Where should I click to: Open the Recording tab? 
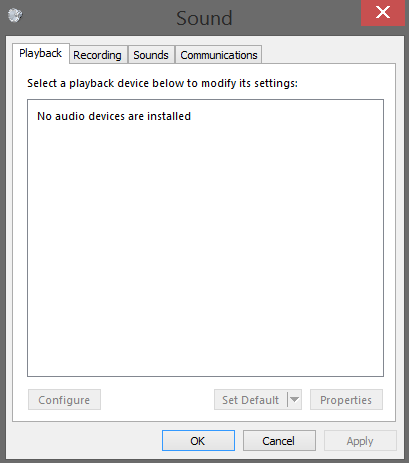(x=97, y=55)
